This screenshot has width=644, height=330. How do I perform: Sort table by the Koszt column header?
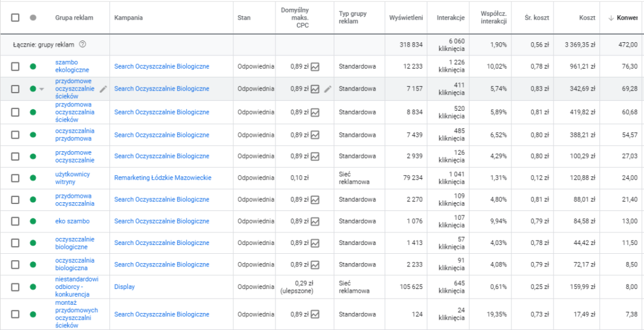coord(587,18)
